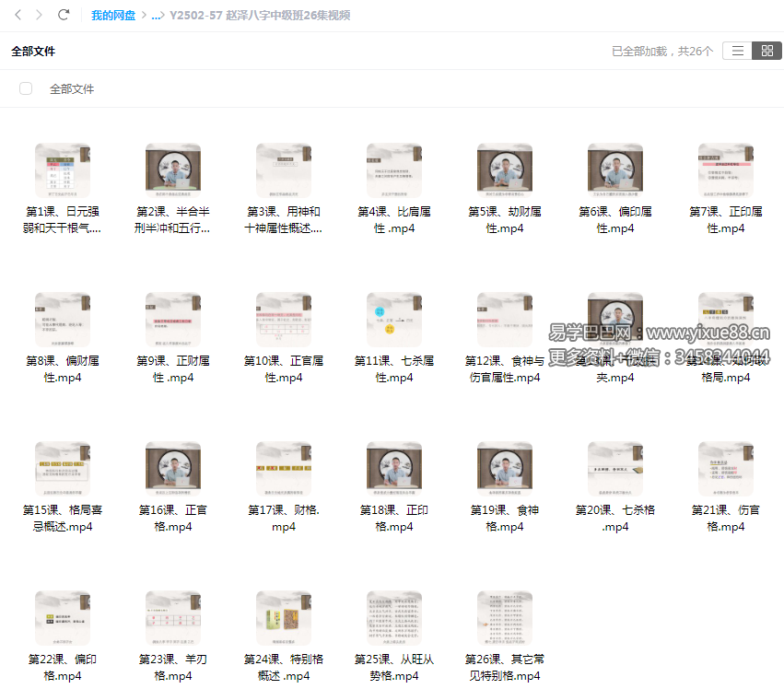Click the 全部文件 heading tab

(33, 52)
